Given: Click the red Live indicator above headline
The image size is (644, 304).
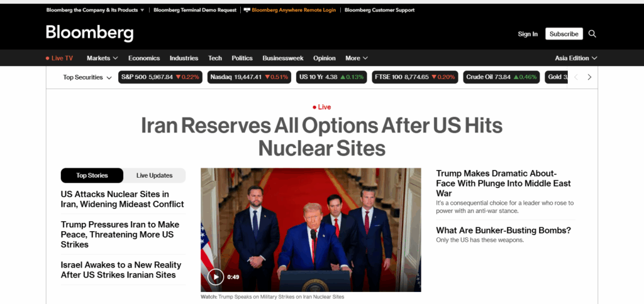Looking at the screenshot, I should coord(321,107).
